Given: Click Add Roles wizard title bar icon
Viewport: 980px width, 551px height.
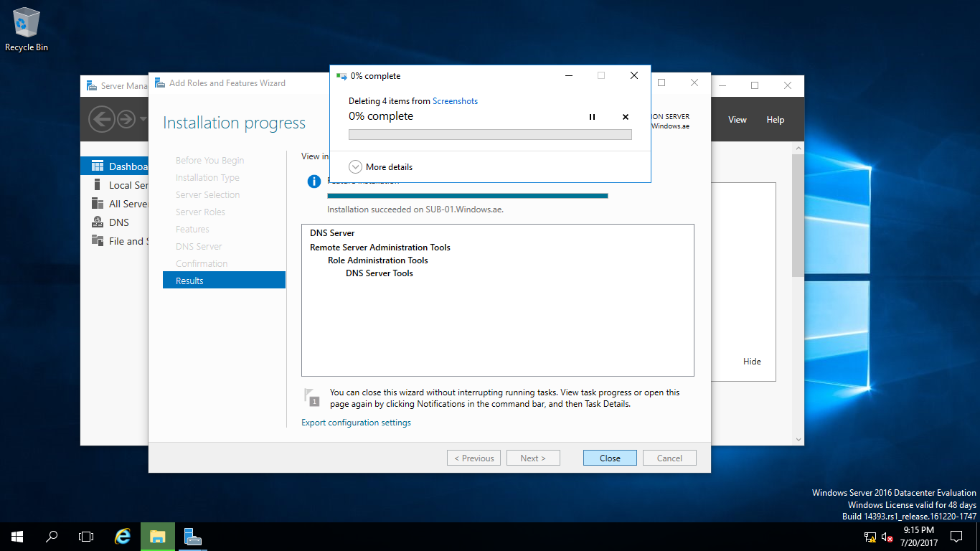Looking at the screenshot, I should (x=159, y=83).
